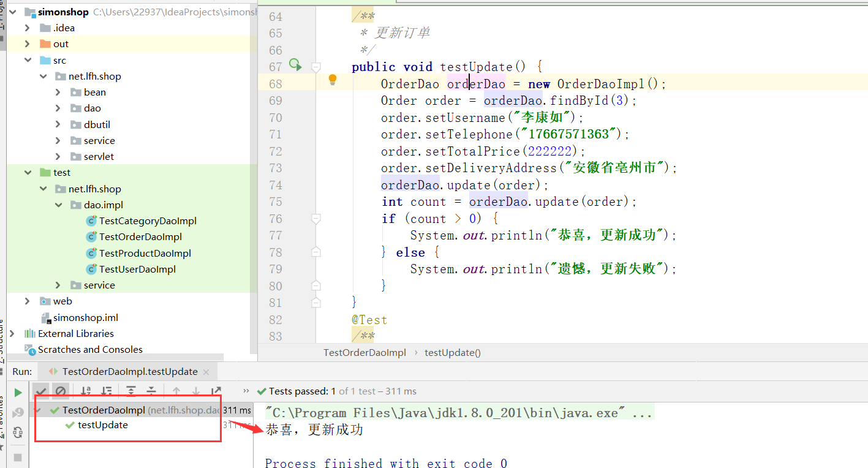
Task: Rerun the test with the green play icon
Action: pyautogui.click(x=18, y=393)
